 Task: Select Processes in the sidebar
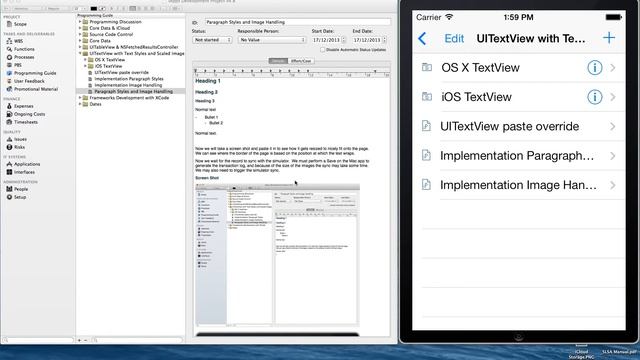[21, 57]
